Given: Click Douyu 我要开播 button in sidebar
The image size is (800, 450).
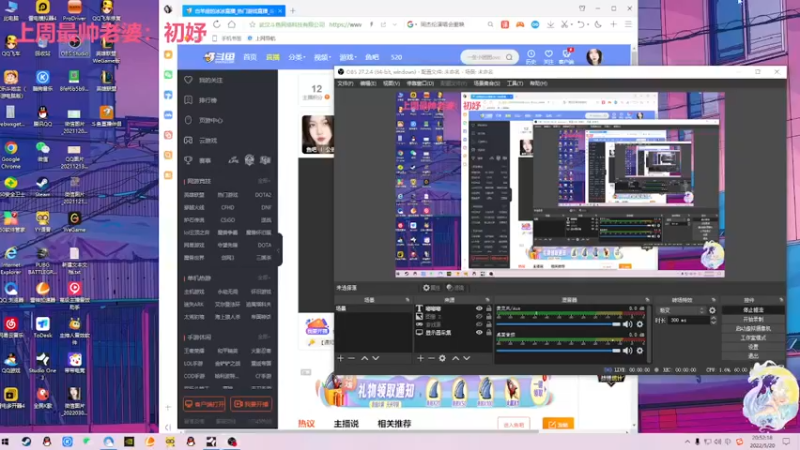Looking at the screenshot, I should (251, 404).
